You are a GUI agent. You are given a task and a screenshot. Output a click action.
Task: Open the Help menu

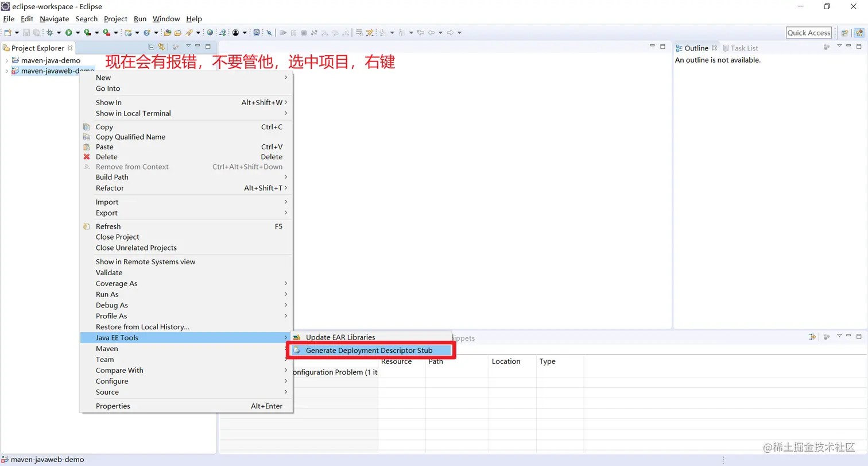point(194,19)
